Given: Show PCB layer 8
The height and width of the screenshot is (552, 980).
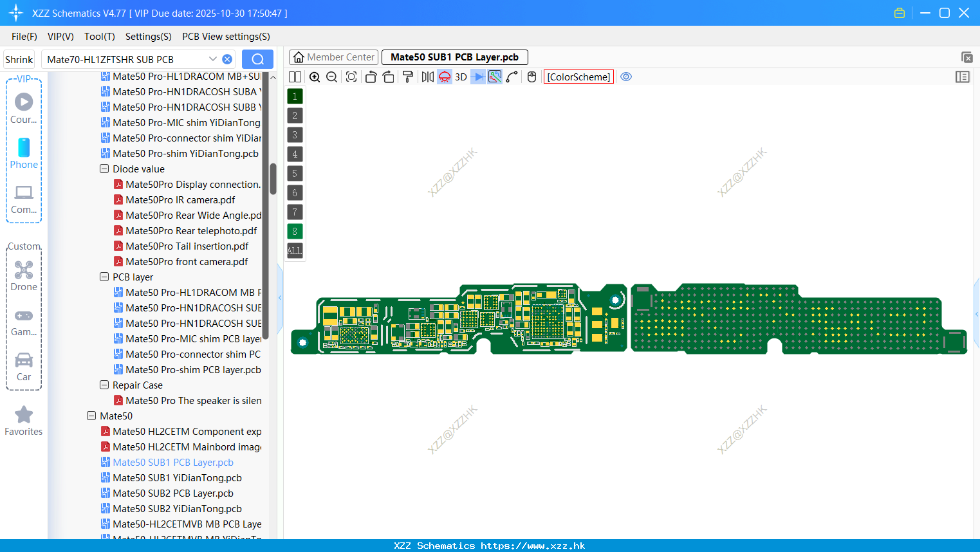Looking at the screenshot, I should click(295, 232).
